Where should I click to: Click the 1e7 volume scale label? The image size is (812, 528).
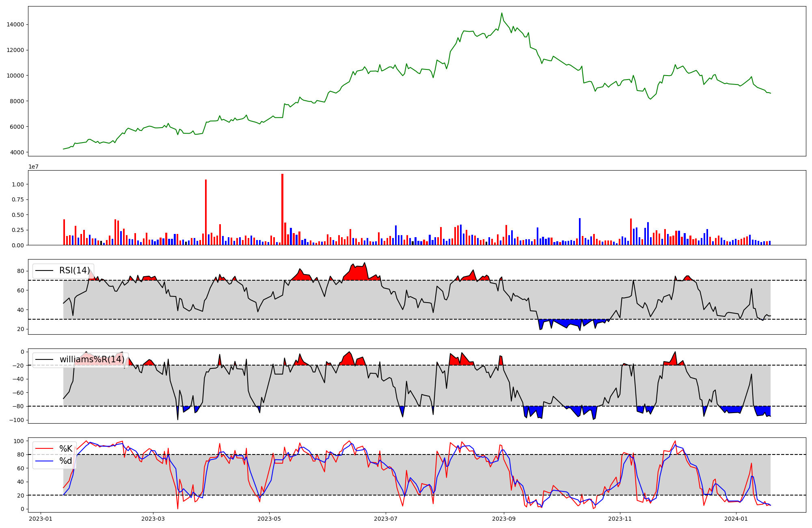pyautogui.click(x=33, y=167)
